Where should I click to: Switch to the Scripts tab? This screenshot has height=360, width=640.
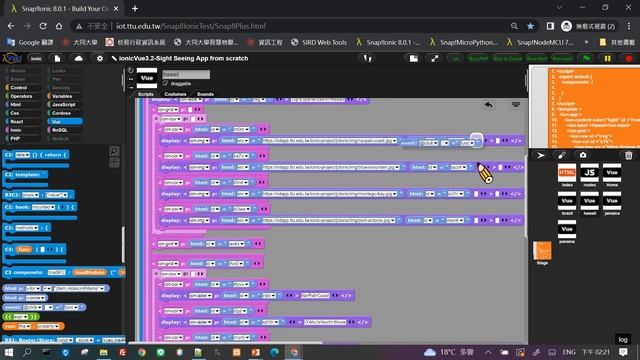(x=146, y=94)
